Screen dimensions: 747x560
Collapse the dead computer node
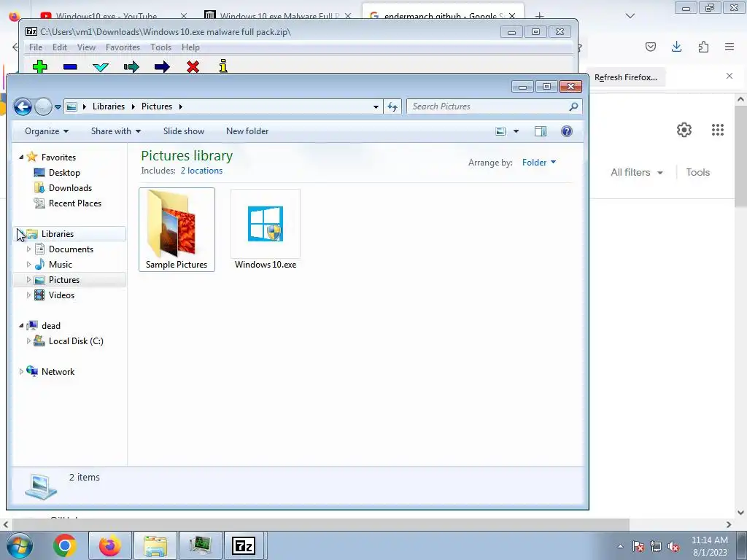click(x=21, y=325)
